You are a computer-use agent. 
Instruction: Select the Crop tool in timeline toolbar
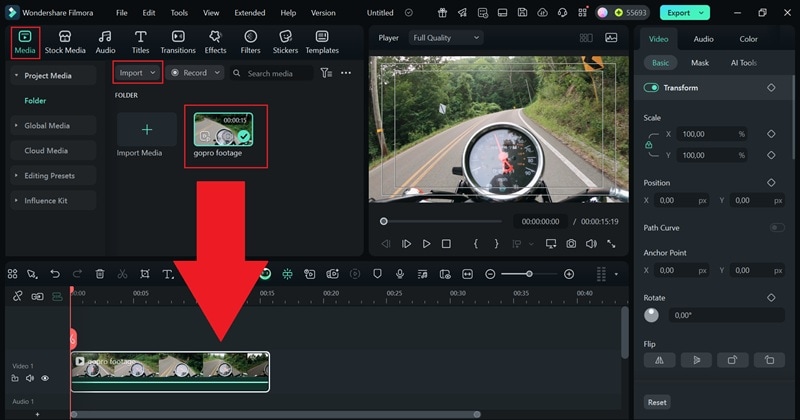[145, 274]
